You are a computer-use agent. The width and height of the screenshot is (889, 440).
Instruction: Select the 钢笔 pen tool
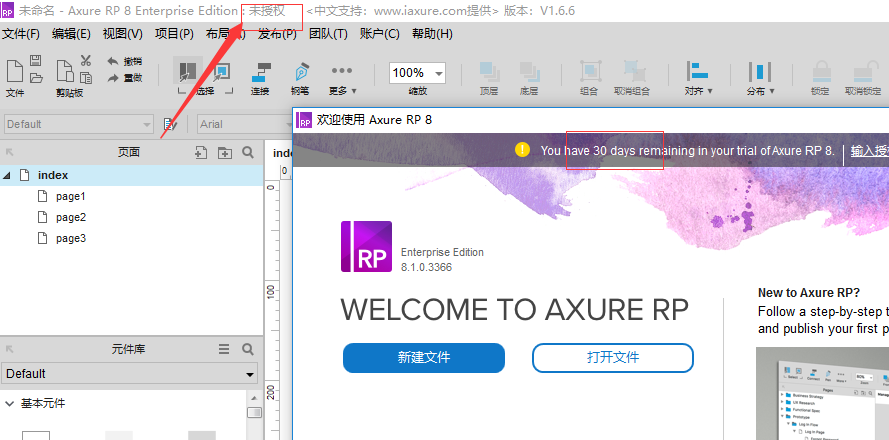pos(300,78)
